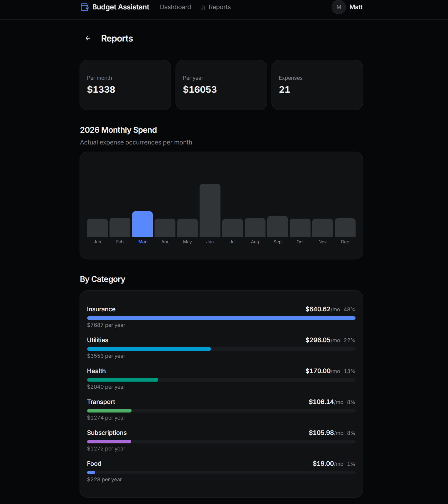The image size is (448, 504).
Task: Click the December bar in chart
Action: click(x=345, y=227)
